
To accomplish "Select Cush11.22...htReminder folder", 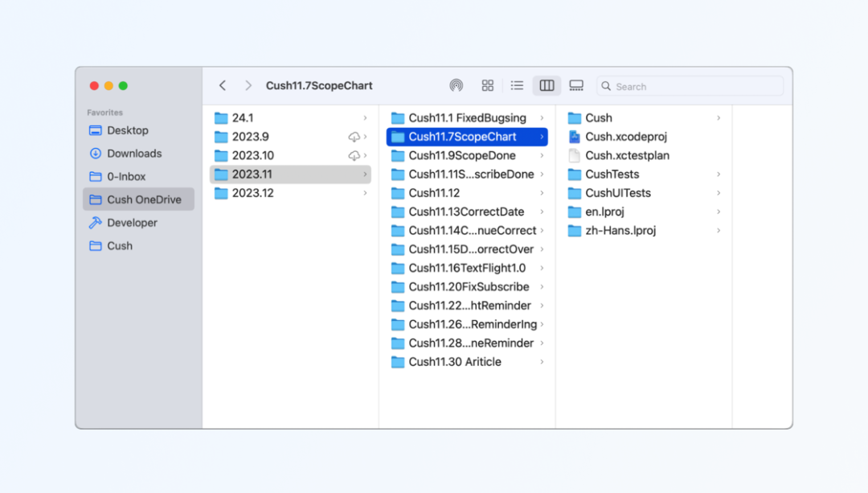I will pyautogui.click(x=467, y=306).
